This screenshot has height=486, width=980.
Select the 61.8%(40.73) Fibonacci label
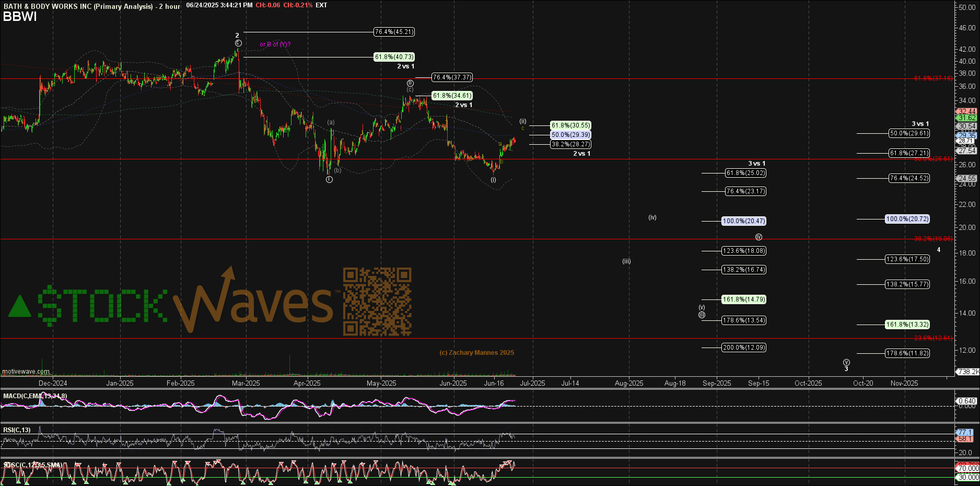tap(394, 57)
